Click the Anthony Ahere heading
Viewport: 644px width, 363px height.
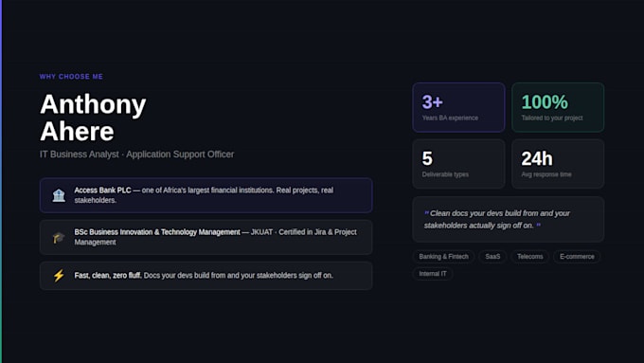tap(93, 118)
